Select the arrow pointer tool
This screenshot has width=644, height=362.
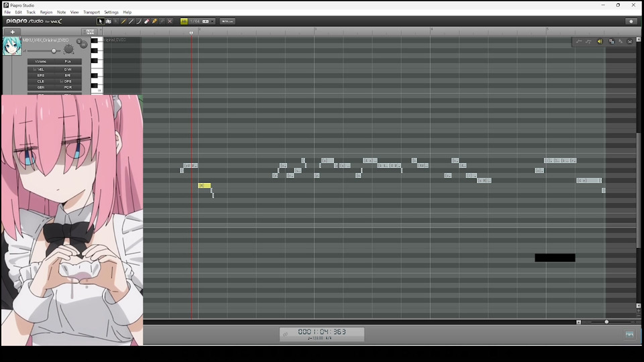tap(101, 21)
